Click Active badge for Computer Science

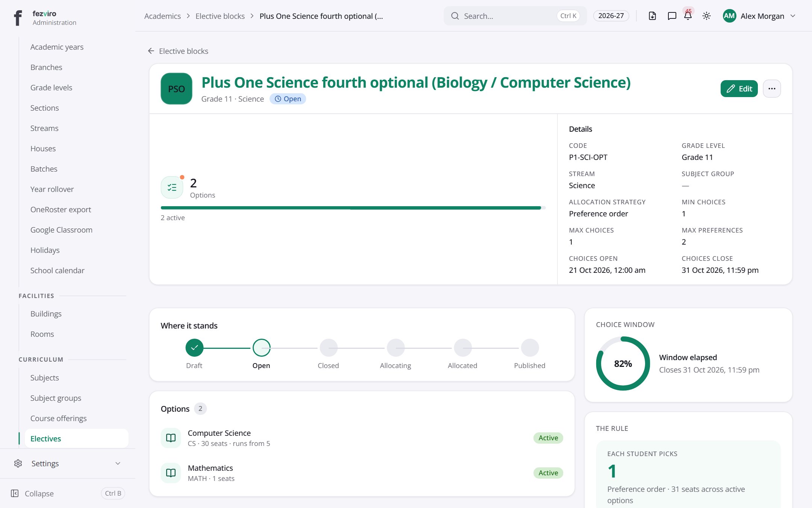(x=548, y=438)
